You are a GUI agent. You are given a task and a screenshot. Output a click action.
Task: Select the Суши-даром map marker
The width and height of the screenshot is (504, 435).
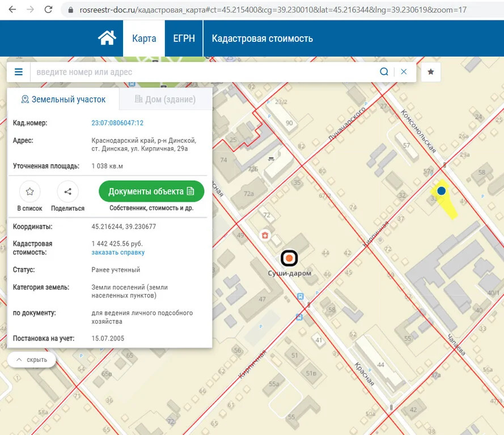(289, 258)
